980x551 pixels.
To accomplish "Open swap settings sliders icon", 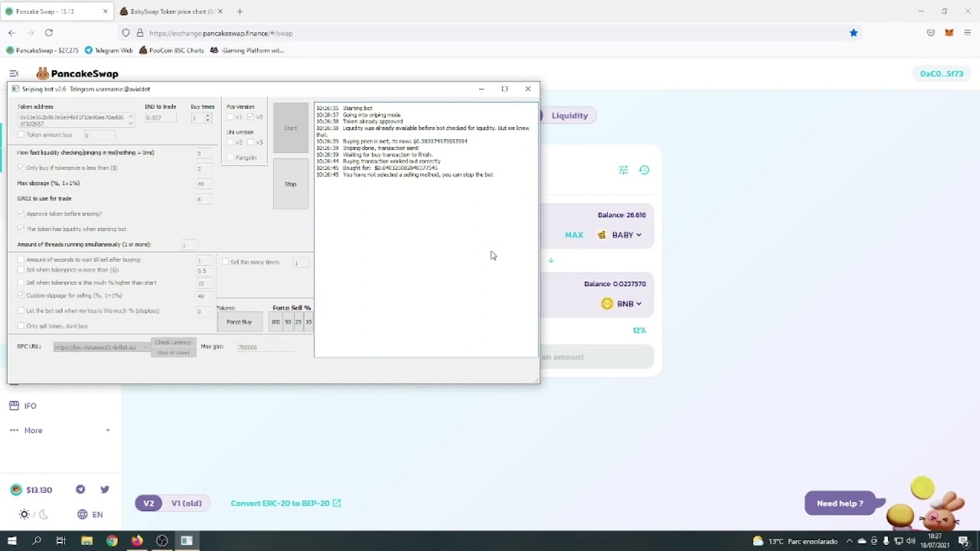I will click(x=623, y=170).
